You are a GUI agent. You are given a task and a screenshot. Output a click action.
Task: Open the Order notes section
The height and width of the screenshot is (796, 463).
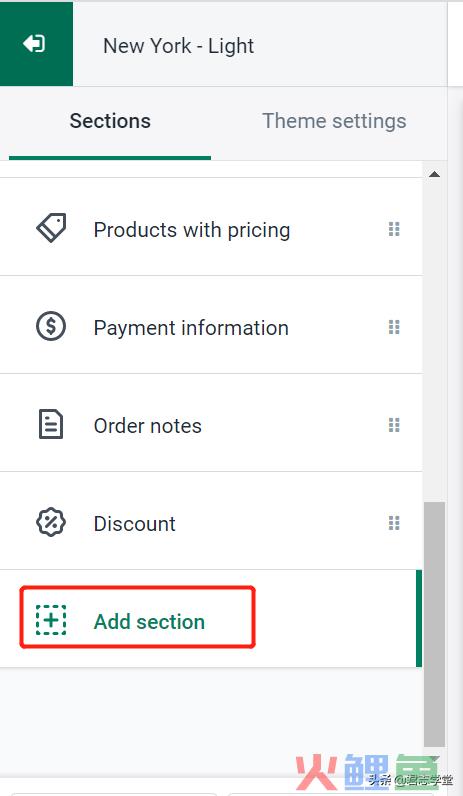click(x=211, y=423)
